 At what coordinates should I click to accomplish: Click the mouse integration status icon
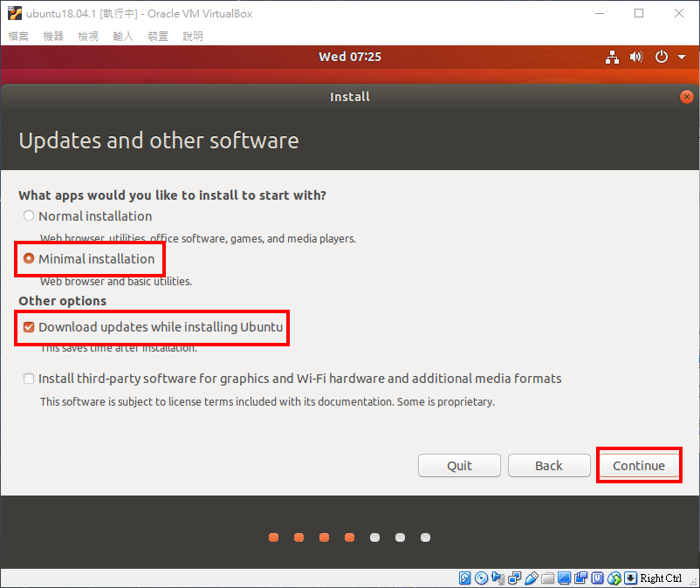(614, 578)
